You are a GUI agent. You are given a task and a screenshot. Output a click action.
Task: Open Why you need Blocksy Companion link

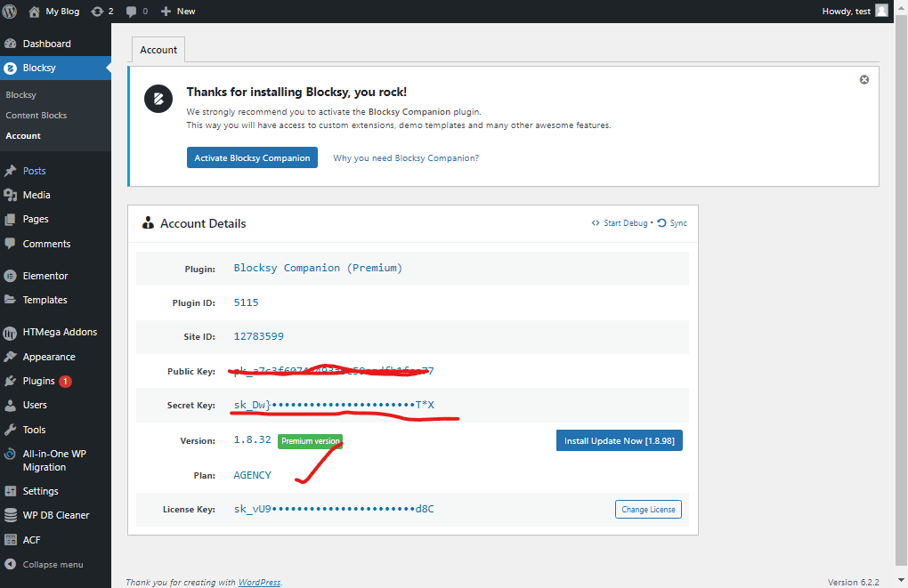406,158
